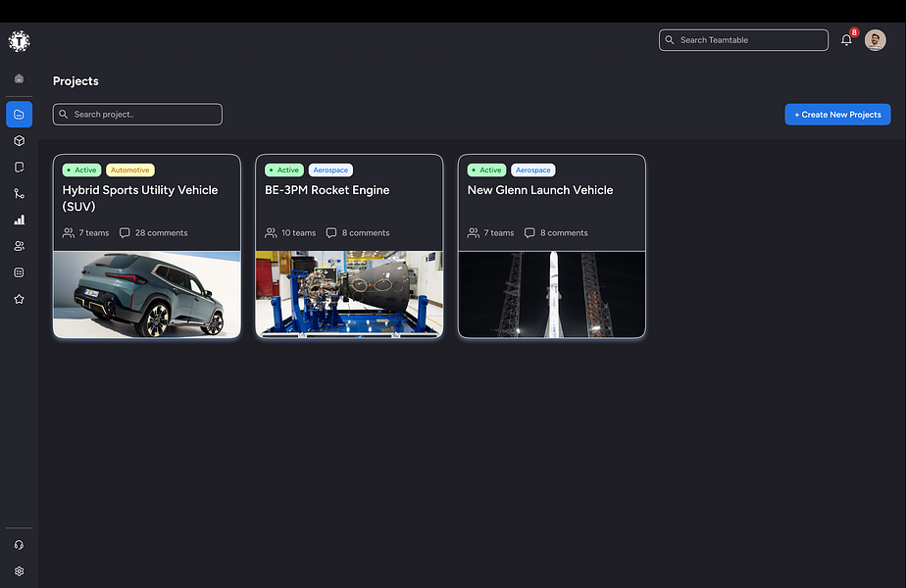Open the square checklist sidebar icon
Image resolution: width=906 pixels, height=588 pixels.
[19, 272]
